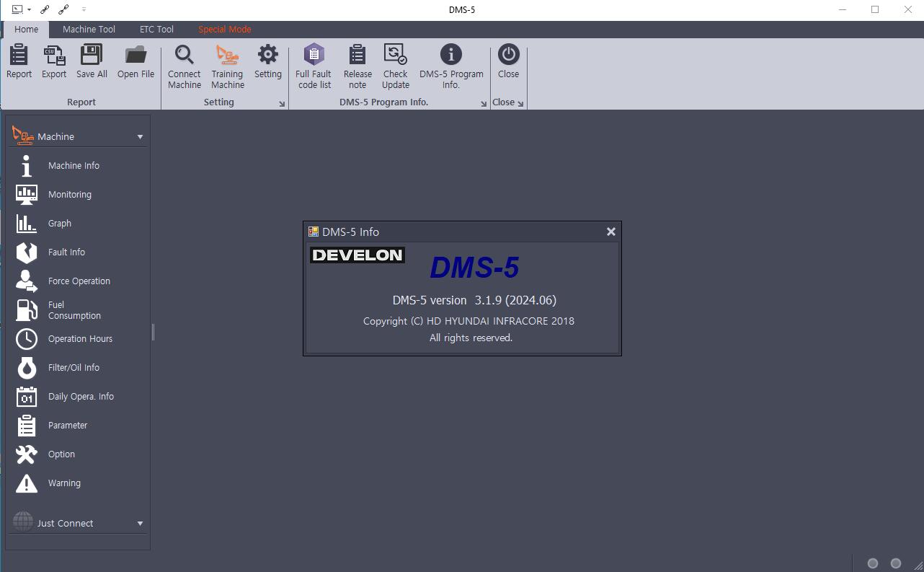Click the Connect Machine button
The width and height of the screenshot is (924, 572).
click(184, 64)
